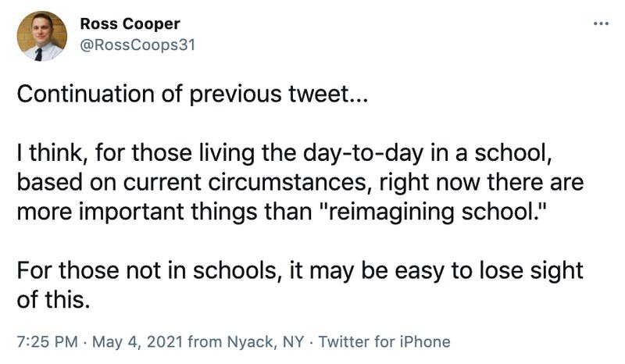The height and width of the screenshot is (364, 625).
Task: Open the three-dot more options menu
Action: (601, 24)
